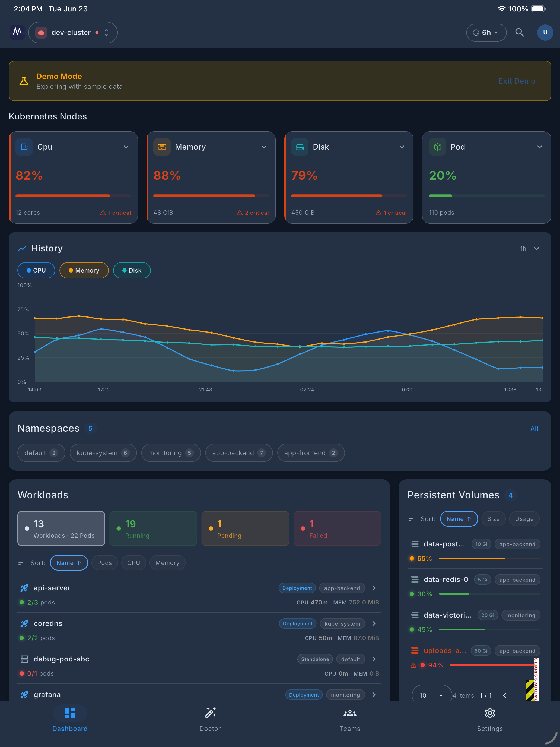The image size is (560, 747).
Task: Expand the Memory card chevron
Action: [x=264, y=147]
